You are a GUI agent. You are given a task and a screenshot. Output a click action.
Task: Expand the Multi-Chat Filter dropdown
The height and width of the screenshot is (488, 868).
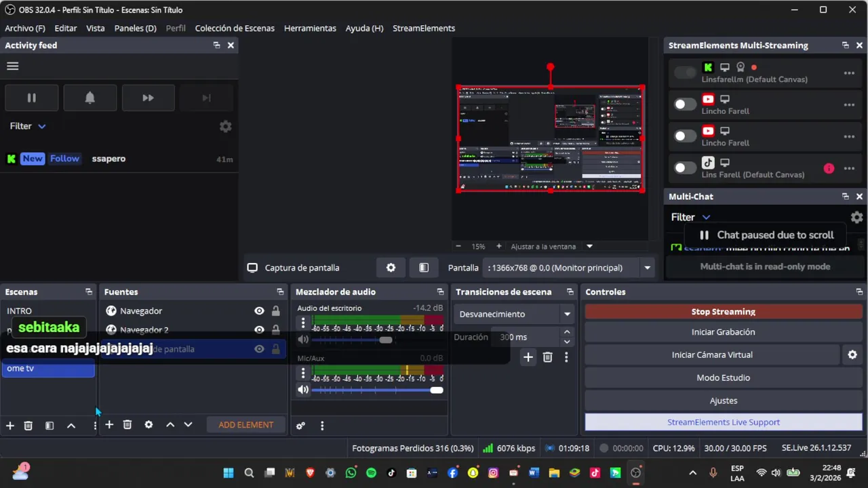(690, 218)
